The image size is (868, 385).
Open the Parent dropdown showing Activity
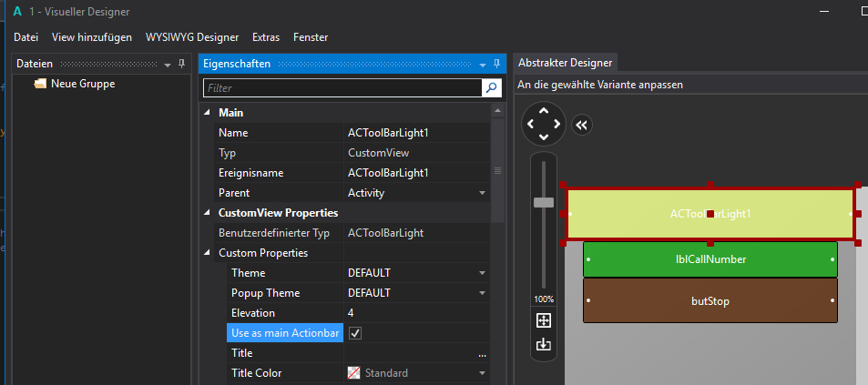[482, 193]
